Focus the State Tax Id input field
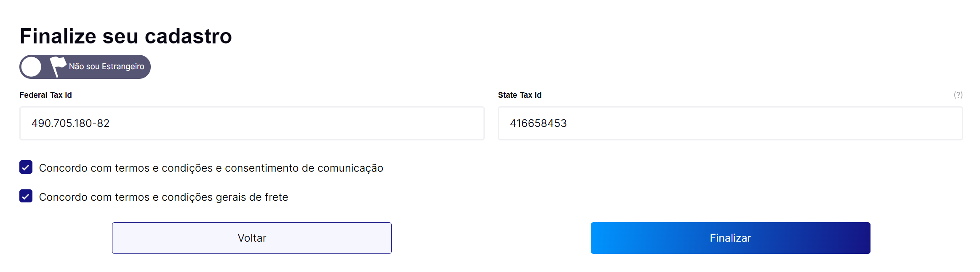 pyautogui.click(x=730, y=123)
